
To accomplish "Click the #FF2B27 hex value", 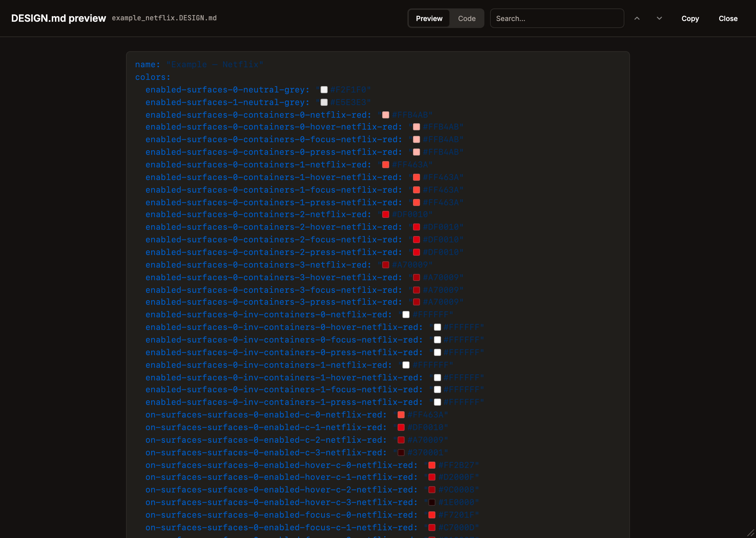I will (456, 465).
